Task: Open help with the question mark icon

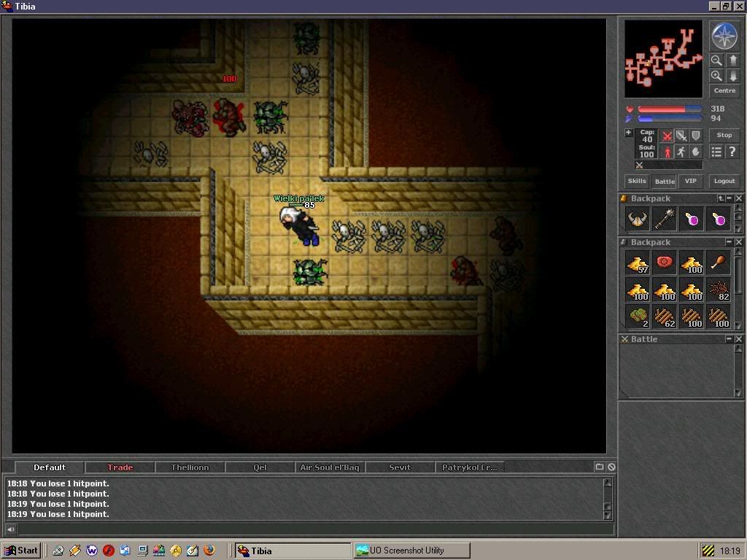Action: 732,152
